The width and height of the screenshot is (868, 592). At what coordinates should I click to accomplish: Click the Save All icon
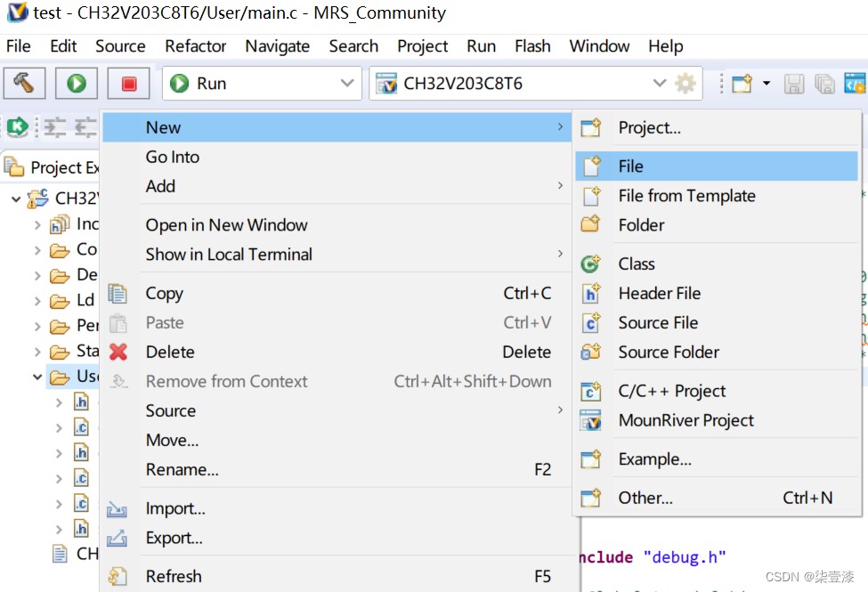(824, 84)
